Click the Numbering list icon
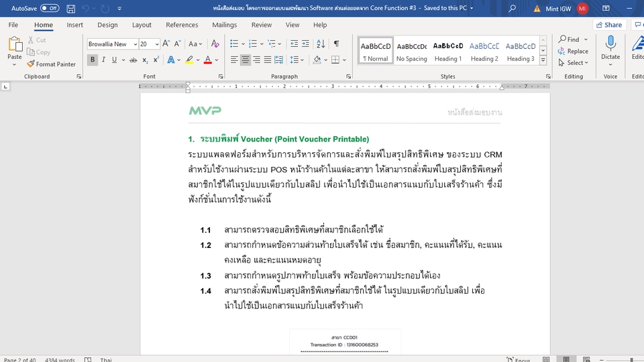This screenshot has height=362, width=644. pos(253,44)
